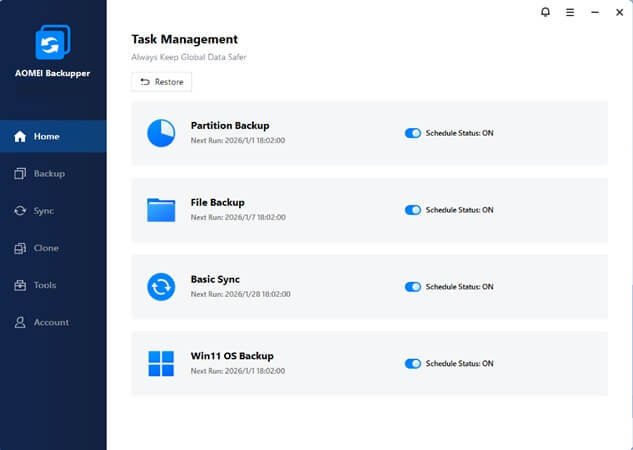Click the Restore button

(161, 82)
